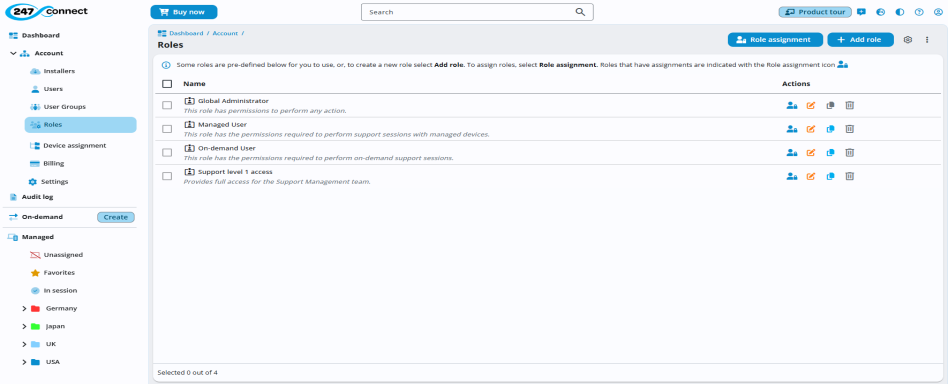
Task: Open the feedback chat icon in header
Action: 862,12
